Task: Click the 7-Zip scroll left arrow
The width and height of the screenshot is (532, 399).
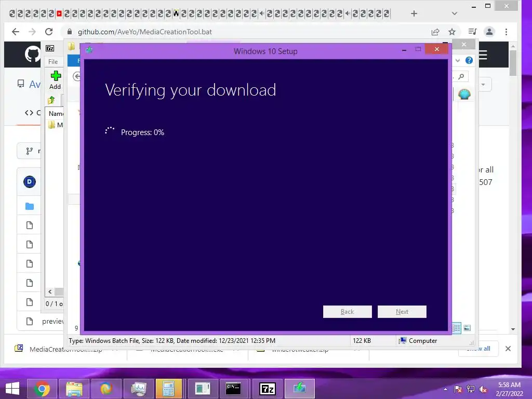Action: tap(50, 291)
